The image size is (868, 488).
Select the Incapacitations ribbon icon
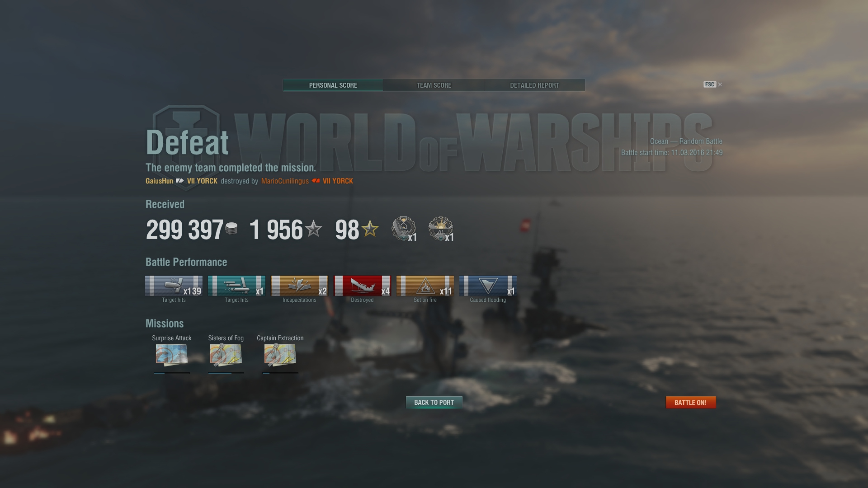(299, 286)
